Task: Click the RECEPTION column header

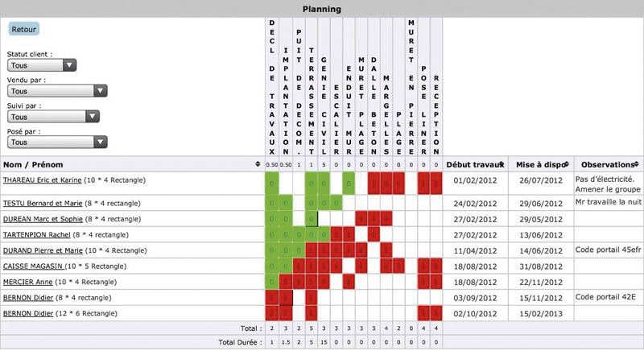Action: click(x=436, y=113)
